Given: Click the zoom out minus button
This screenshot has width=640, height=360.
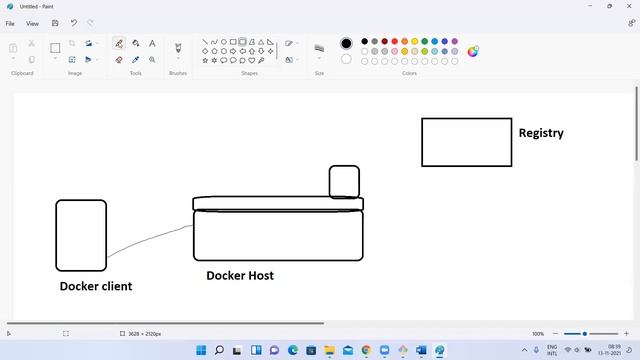Looking at the screenshot, I should pyautogui.click(x=555, y=334).
